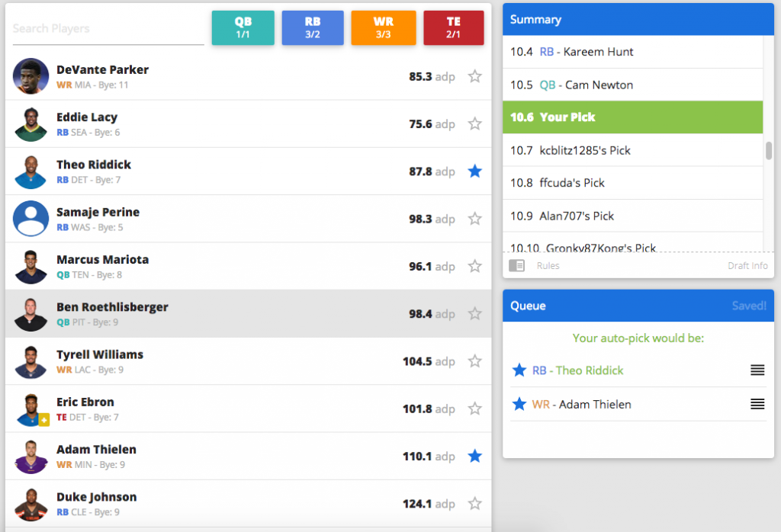
Task: Open the Rules panel icon
Action: [516, 266]
